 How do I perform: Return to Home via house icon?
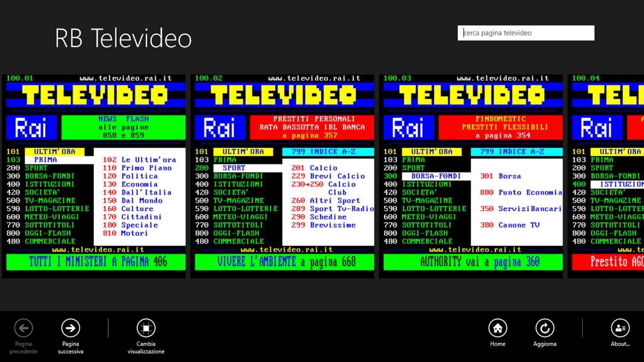498,328
